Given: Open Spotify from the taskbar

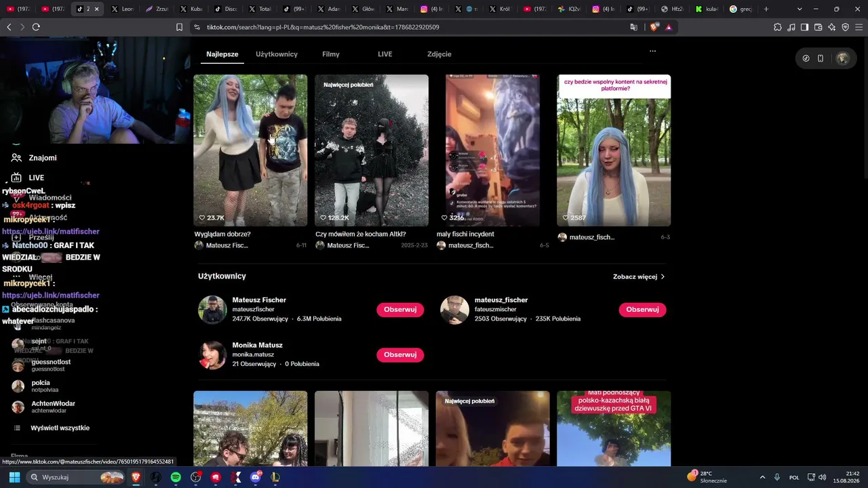Looking at the screenshot, I should [x=176, y=477].
